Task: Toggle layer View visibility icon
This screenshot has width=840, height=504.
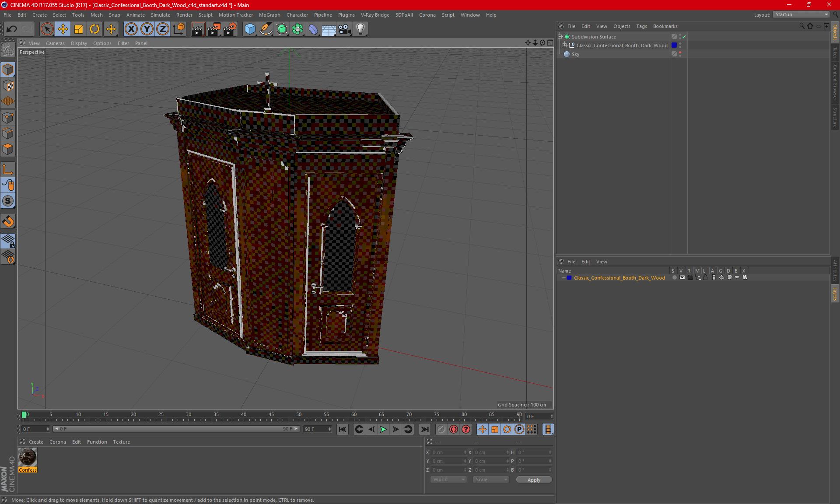Action: (682, 277)
